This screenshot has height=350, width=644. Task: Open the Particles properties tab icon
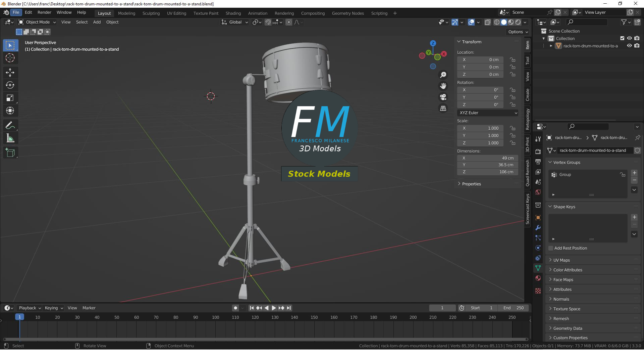pos(538,238)
